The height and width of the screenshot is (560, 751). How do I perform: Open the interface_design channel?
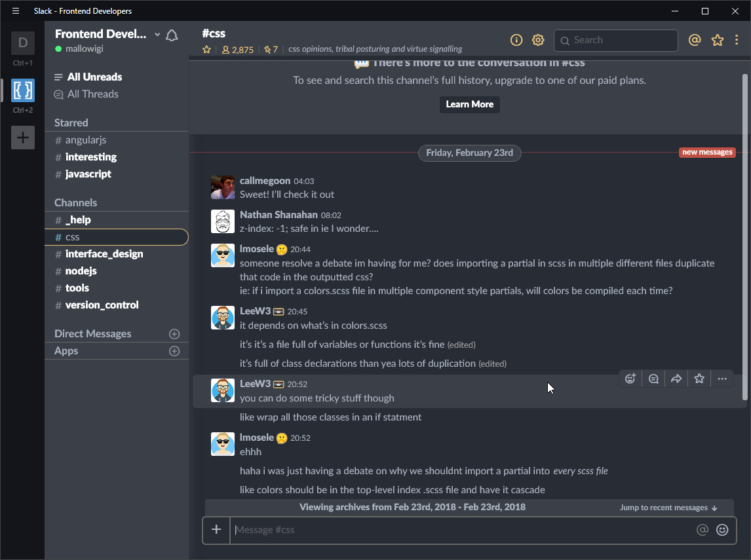pos(117,254)
